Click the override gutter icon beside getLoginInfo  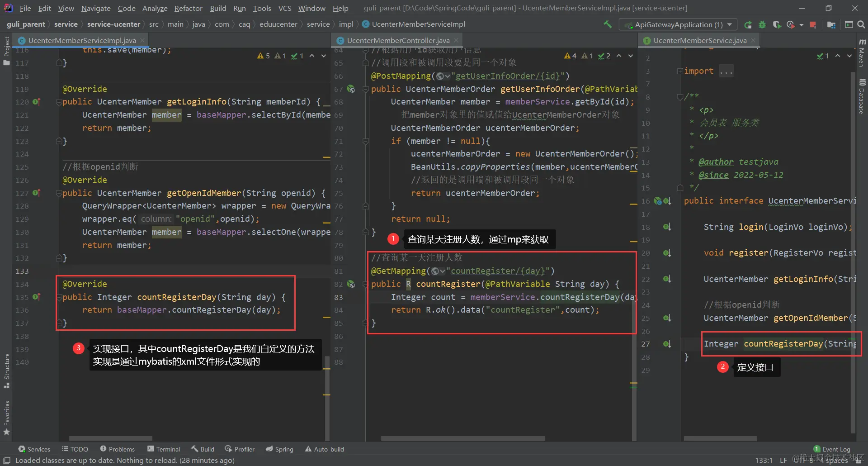[x=37, y=102]
